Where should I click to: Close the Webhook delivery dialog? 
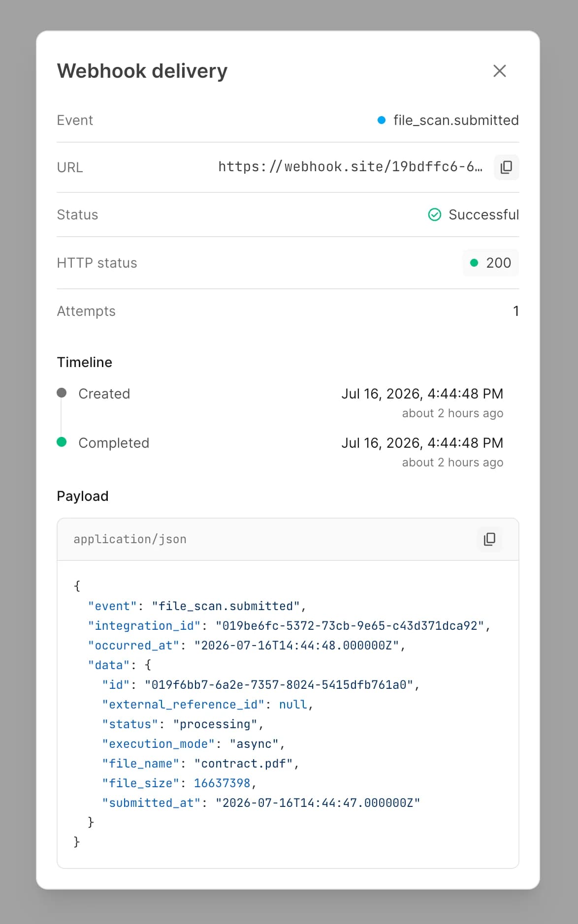(499, 71)
